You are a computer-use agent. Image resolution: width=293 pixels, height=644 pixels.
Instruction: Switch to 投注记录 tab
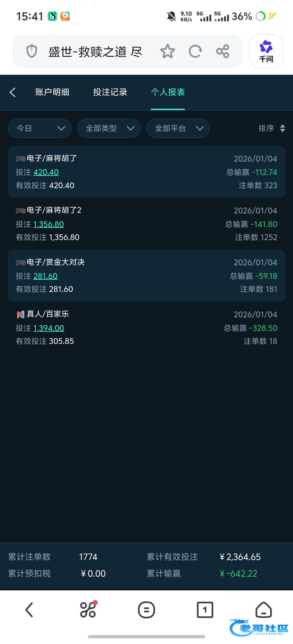[110, 92]
